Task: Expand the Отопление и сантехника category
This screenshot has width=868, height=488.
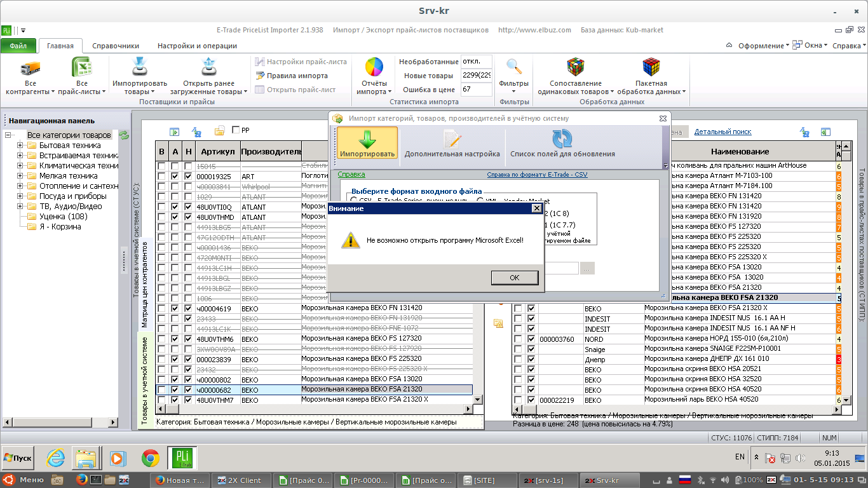Action: pos(20,186)
